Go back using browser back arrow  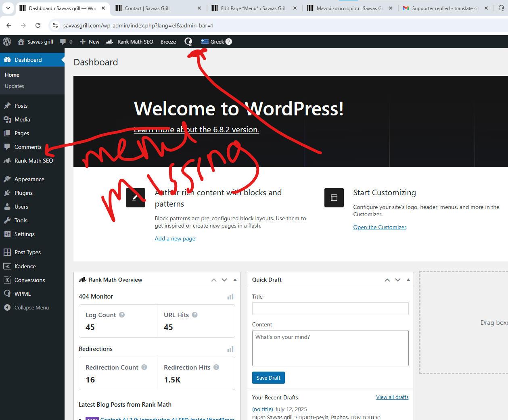pyautogui.click(x=9, y=25)
